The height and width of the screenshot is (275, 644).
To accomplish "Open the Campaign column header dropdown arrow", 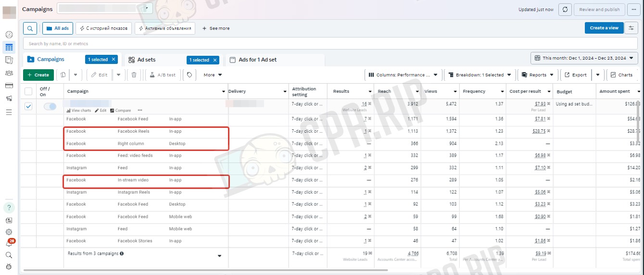I will (x=224, y=91).
